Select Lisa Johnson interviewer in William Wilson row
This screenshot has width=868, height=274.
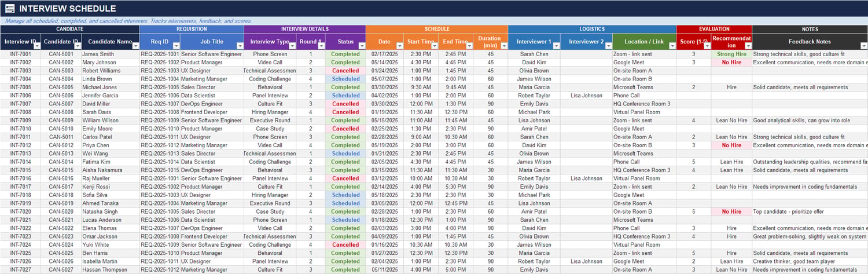(534, 120)
